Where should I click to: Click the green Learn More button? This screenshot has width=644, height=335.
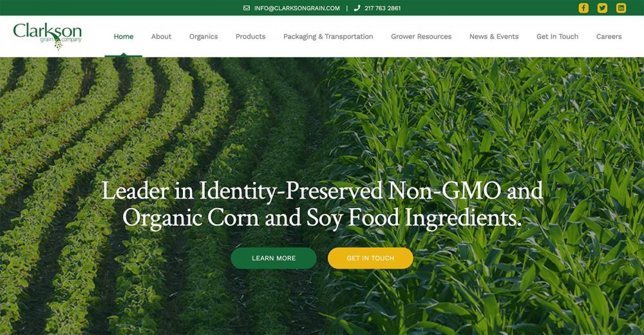tap(274, 258)
